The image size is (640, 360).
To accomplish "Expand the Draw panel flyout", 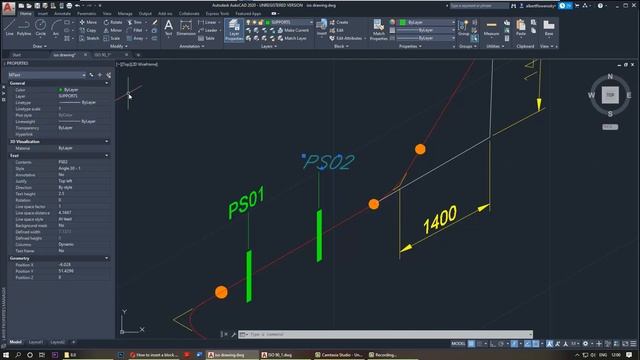I will (x=40, y=46).
